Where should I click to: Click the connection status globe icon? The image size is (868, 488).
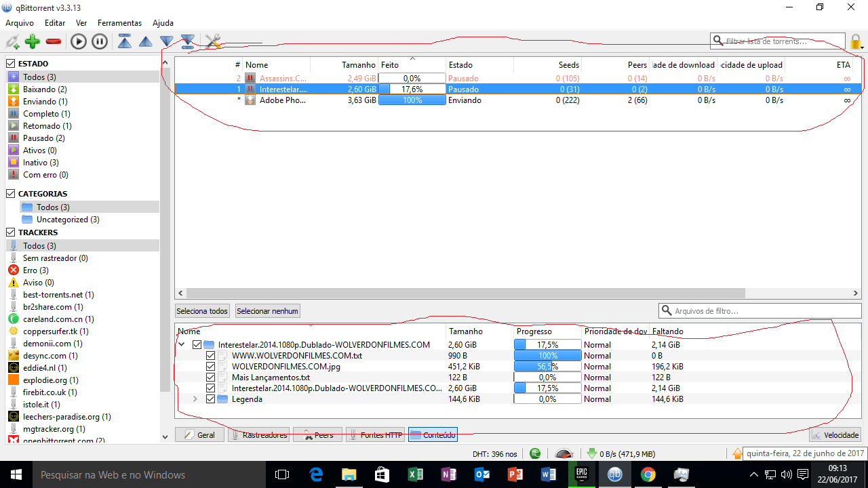(536, 453)
